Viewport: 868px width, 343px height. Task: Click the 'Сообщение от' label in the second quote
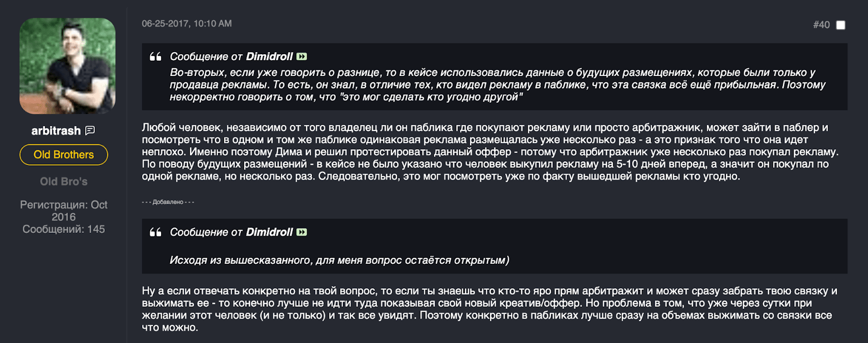click(x=205, y=232)
